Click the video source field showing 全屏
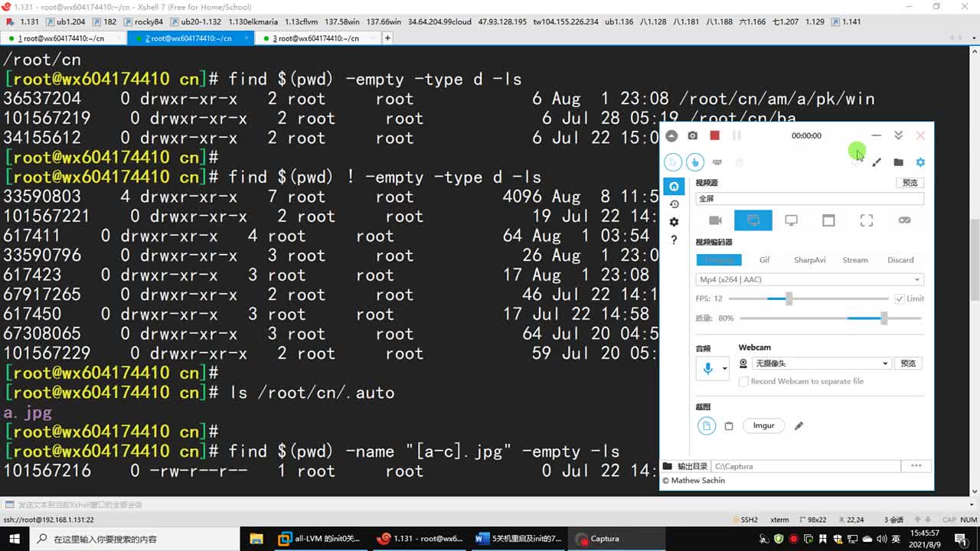The image size is (980, 551). click(809, 198)
